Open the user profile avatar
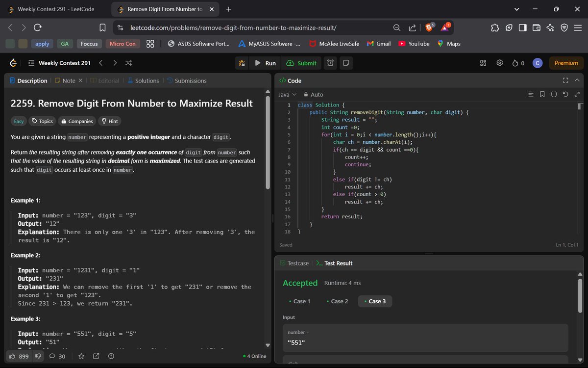588x368 pixels. point(538,63)
